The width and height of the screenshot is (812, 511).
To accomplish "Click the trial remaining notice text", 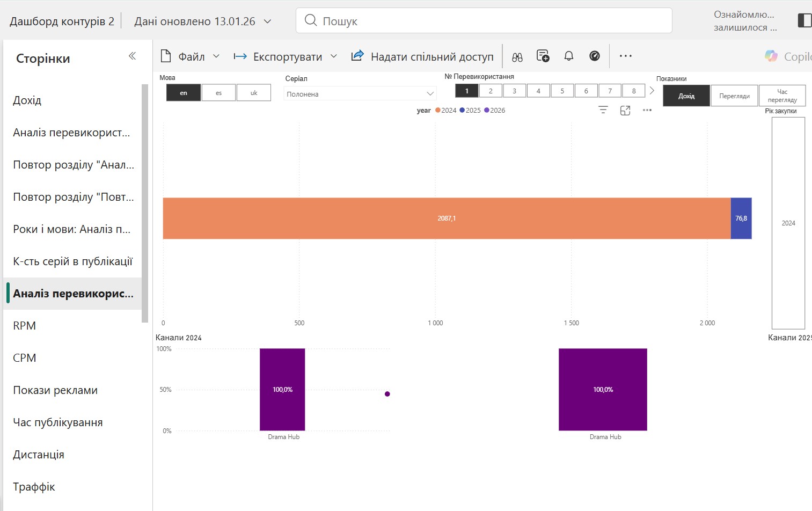I will [745, 21].
